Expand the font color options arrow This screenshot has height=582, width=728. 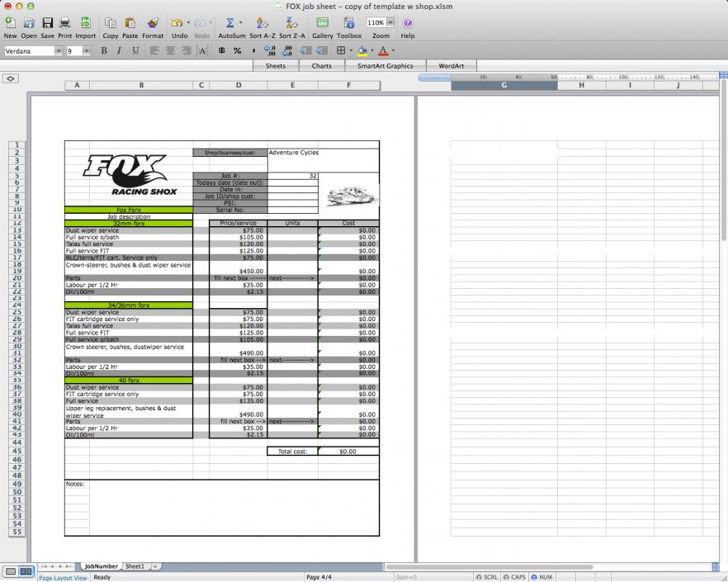[393, 50]
